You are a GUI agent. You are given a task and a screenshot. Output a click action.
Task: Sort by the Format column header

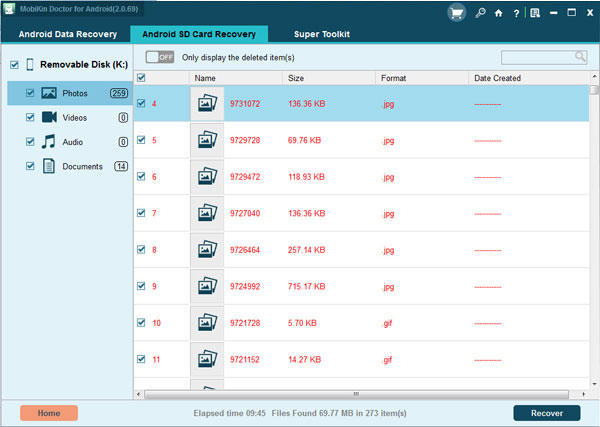(x=422, y=78)
